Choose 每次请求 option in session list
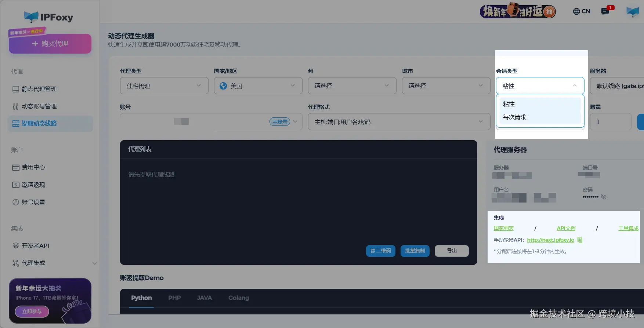644x328 pixels. [x=540, y=117]
